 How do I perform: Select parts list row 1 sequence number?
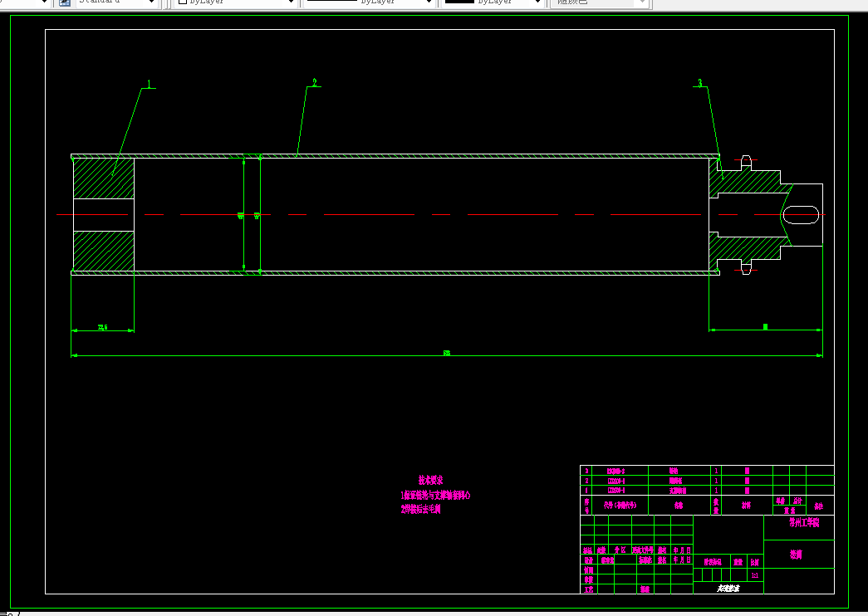point(586,490)
